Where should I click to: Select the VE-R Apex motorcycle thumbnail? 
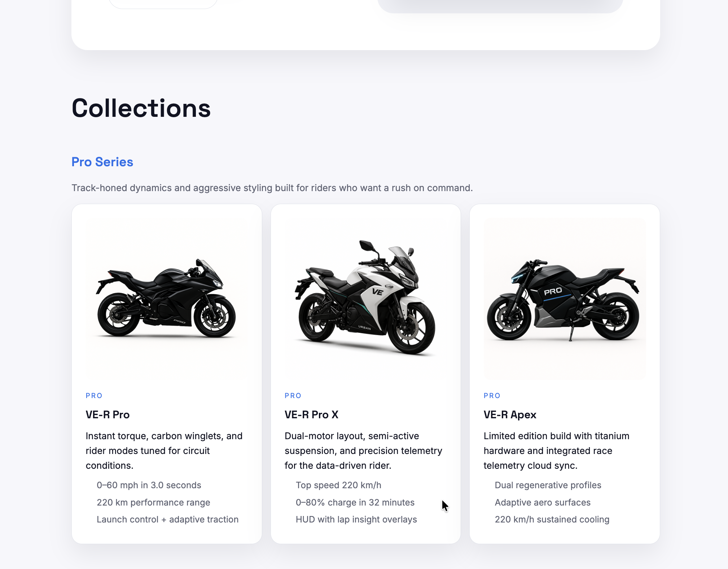pos(565,299)
